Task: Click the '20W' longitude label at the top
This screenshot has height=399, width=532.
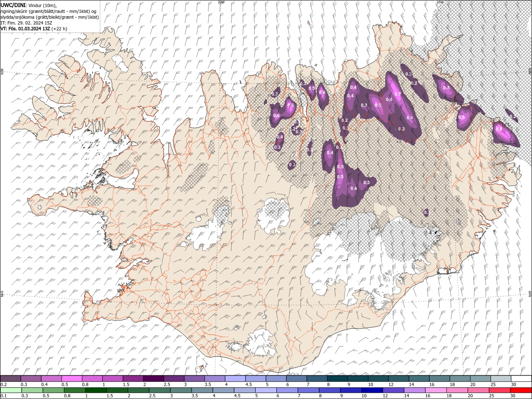Action: pos(221,2)
